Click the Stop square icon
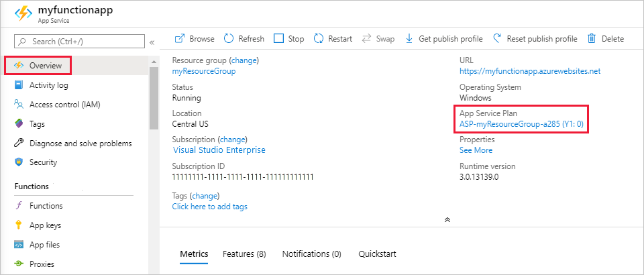The width and height of the screenshot is (644, 275). point(279,39)
